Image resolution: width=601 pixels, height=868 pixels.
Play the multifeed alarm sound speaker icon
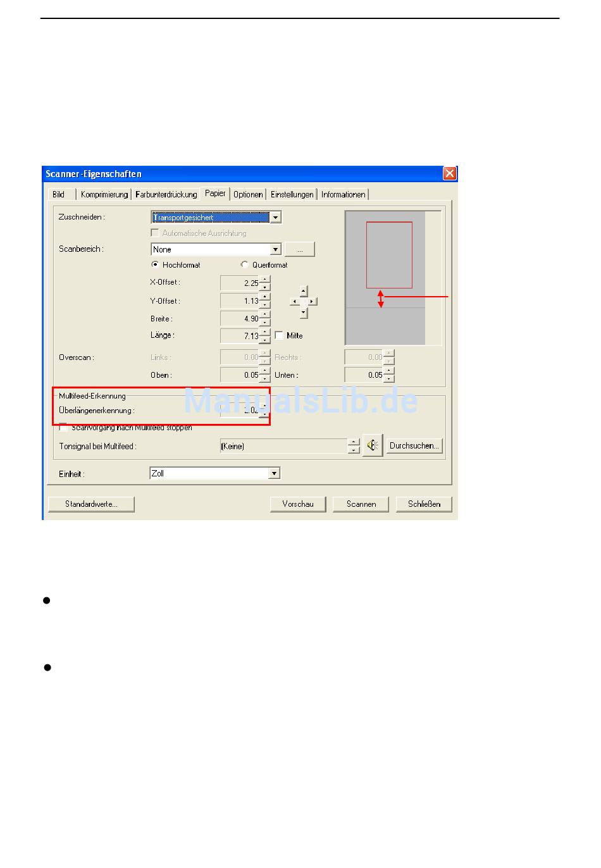[x=373, y=446]
